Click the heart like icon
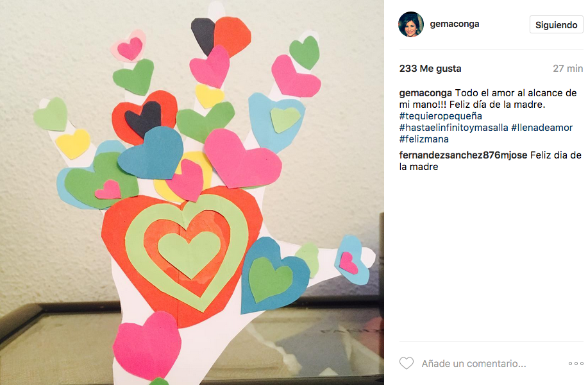The image size is (588, 385). (406, 363)
